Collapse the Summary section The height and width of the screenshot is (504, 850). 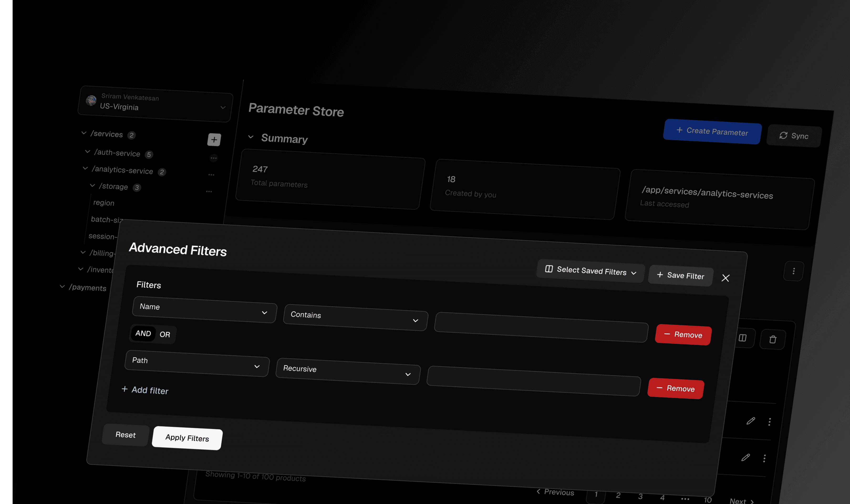pyautogui.click(x=251, y=137)
